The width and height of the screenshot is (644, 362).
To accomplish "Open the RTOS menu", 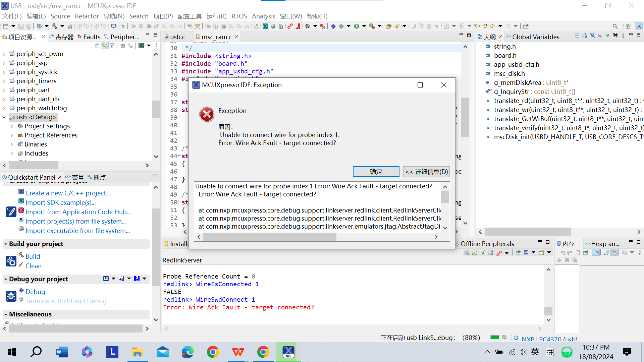I will point(239,16).
